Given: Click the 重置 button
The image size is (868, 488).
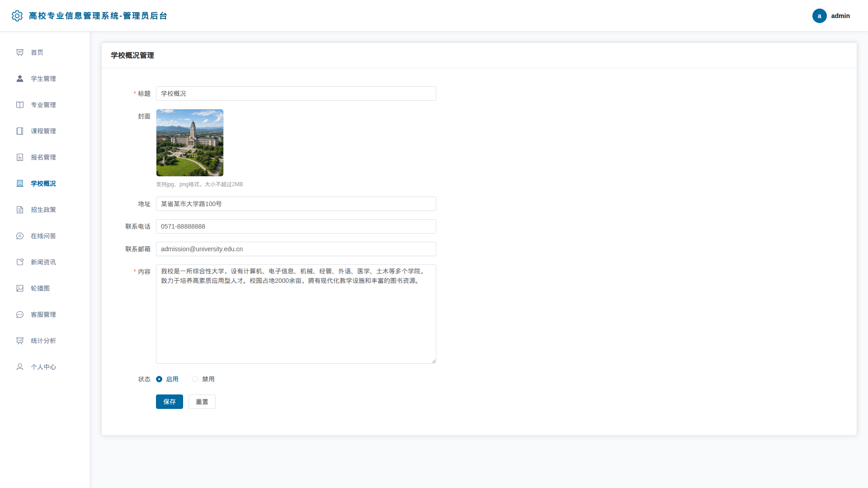Looking at the screenshot, I should 202,402.
